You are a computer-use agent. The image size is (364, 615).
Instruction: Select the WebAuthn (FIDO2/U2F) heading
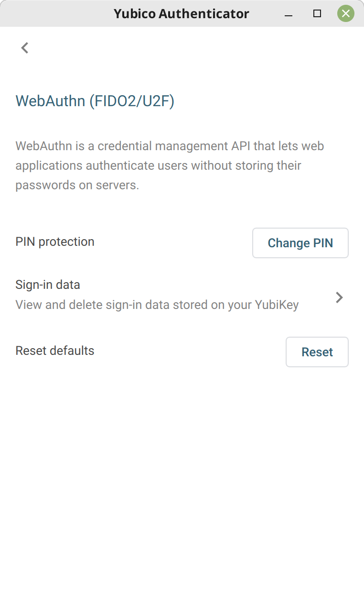95,101
